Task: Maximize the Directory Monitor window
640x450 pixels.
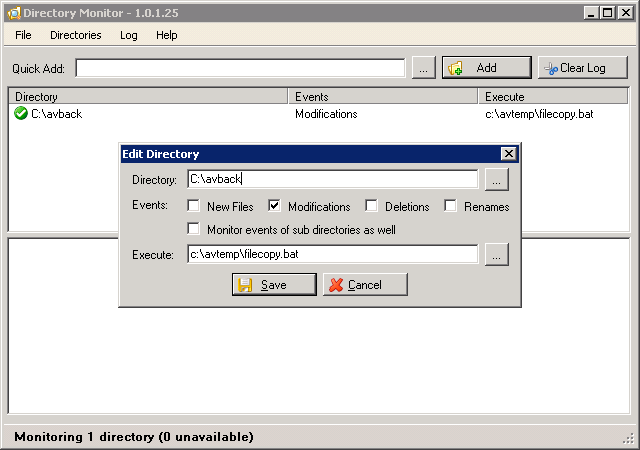Action: (608, 13)
